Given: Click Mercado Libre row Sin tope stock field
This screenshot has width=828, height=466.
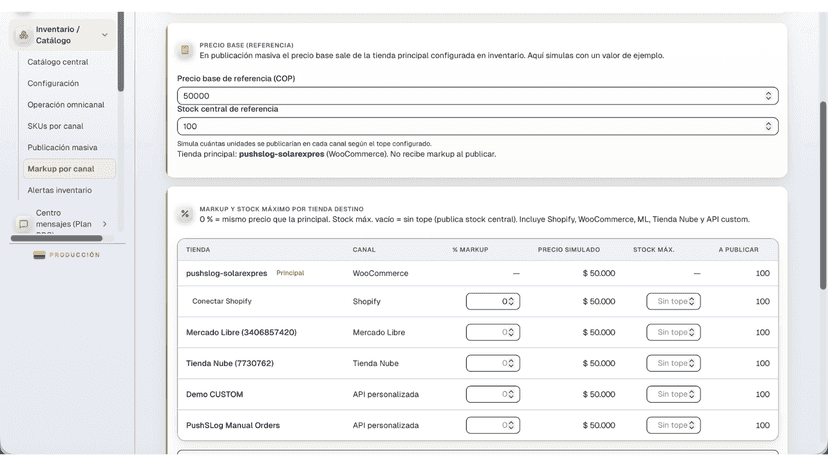Looking at the screenshot, I should 673,332.
